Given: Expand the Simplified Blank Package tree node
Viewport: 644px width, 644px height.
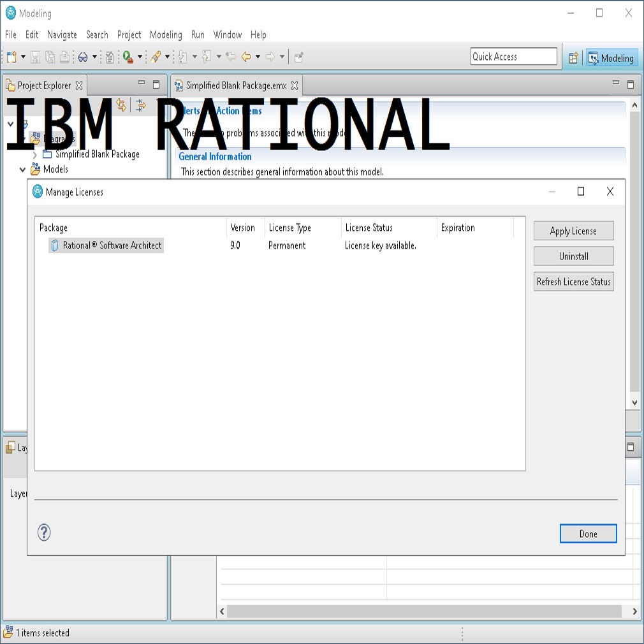Looking at the screenshot, I should [x=35, y=154].
